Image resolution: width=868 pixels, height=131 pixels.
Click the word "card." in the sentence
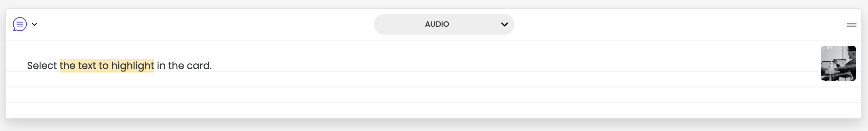tap(199, 65)
